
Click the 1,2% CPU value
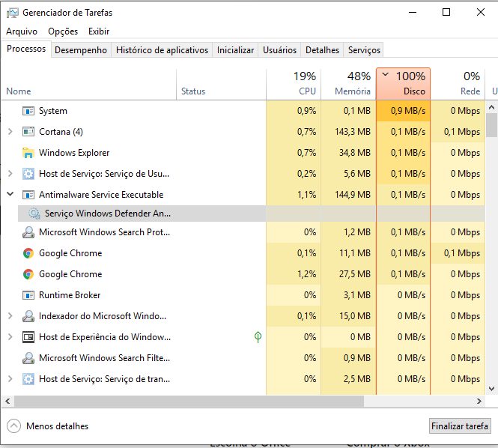pos(306,274)
